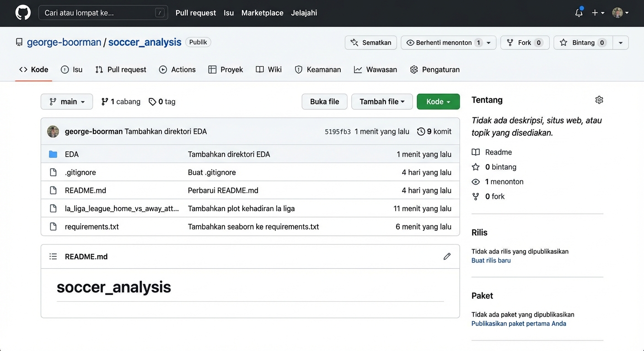Click the Buka file button
Image resolution: width=644 pixels, height=351 pixels.
(325, 101)
